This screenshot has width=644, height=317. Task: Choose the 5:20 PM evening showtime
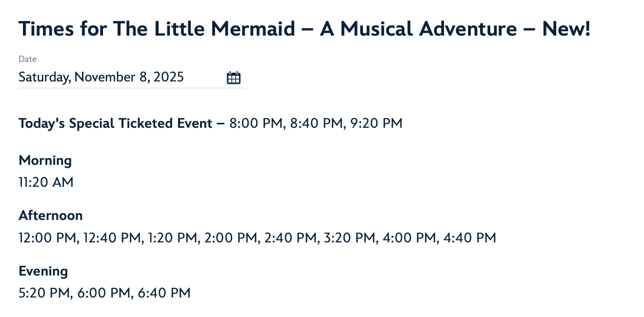pyautogui.click(x=44, y=293)
